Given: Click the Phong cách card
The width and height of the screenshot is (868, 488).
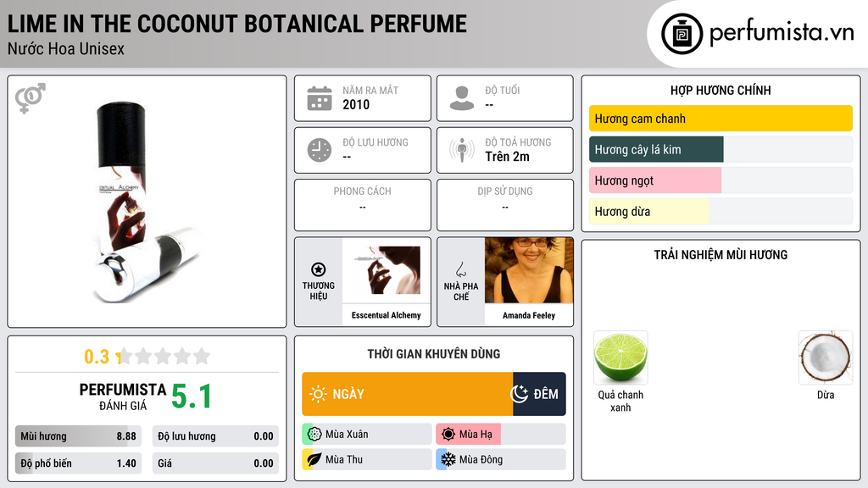Looking at the screenshot, I should (x=363, y=205).
